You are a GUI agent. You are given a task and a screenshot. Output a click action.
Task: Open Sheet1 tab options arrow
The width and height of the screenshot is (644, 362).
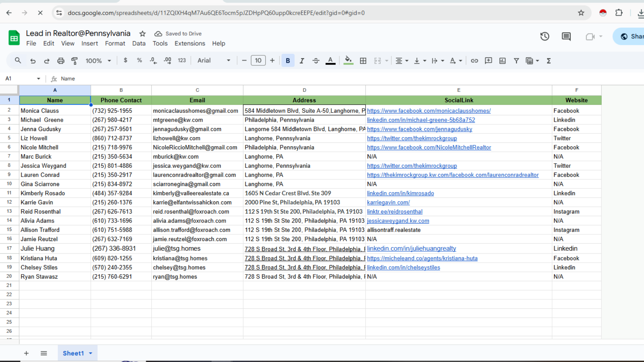pyautogui.click(x=91, y=353)
